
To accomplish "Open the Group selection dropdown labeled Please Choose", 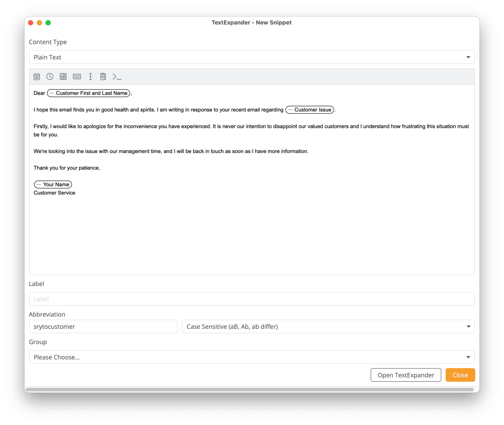I will pyautogui.click(x=252, y=357).
